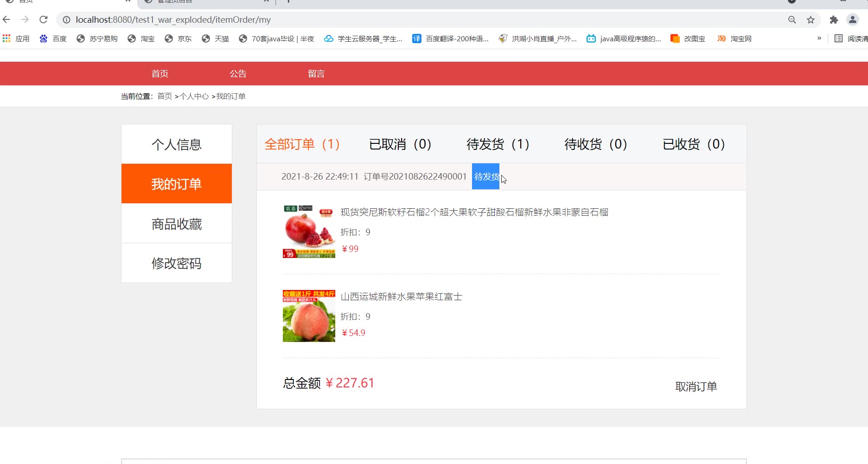Open 商品收藏 in the sidebar

click(177, 224)
